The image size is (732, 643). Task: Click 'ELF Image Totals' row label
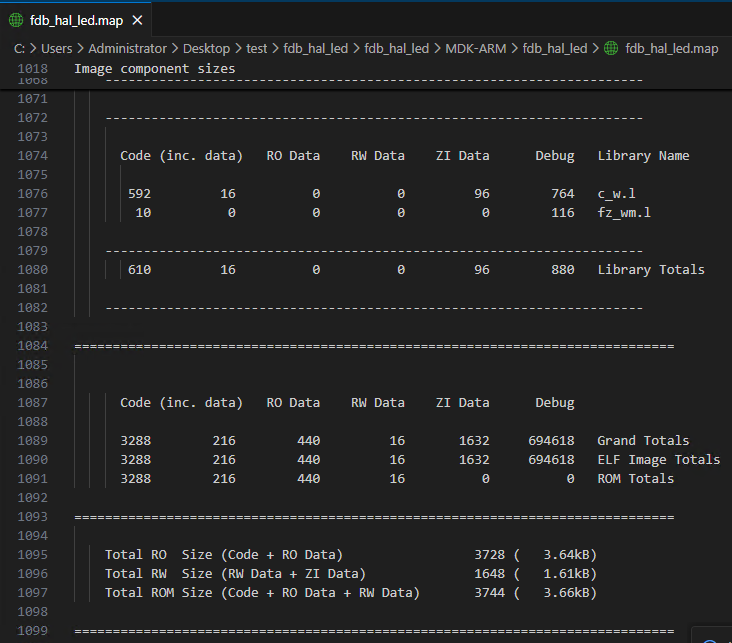(659, 459)
